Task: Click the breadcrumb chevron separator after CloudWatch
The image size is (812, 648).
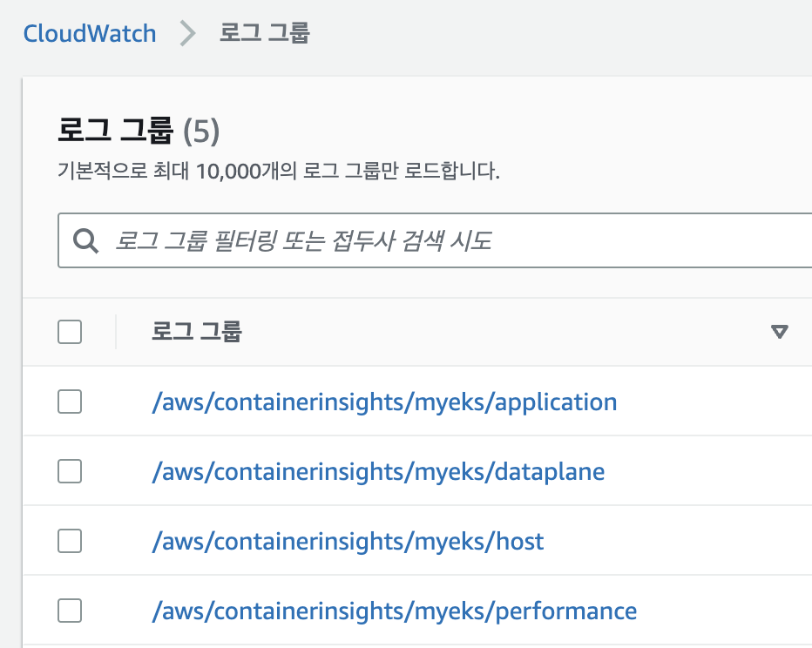Action: [x=187, y=34]
